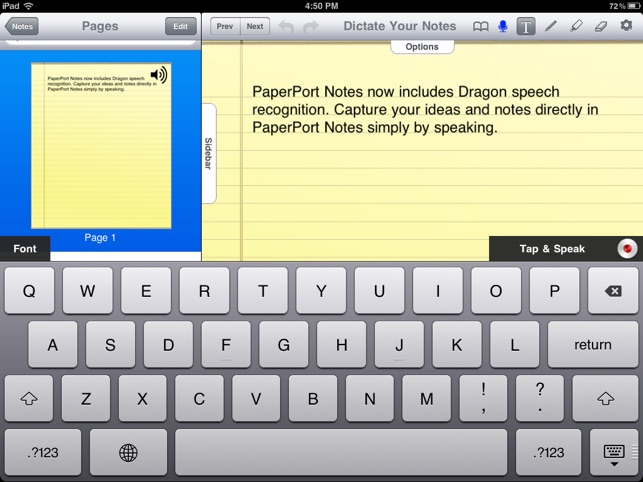Click the Redo arrow

pyautogui.click(x=311, y=27)
